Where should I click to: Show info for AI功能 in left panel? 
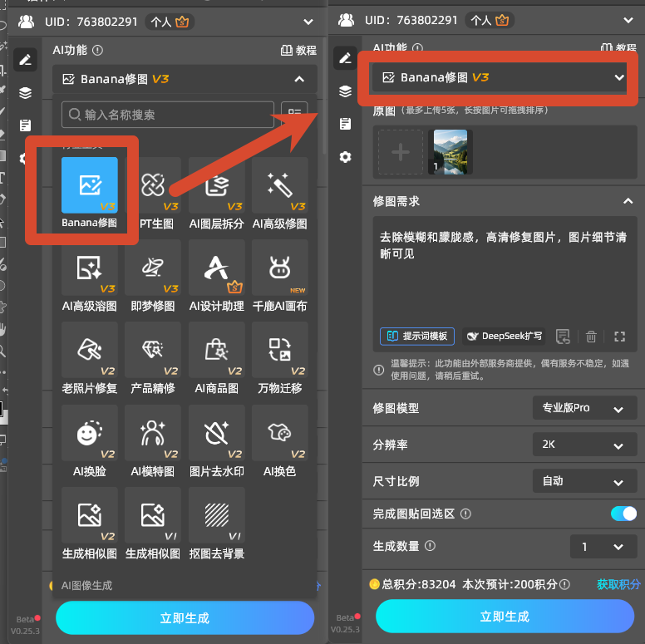97,50
